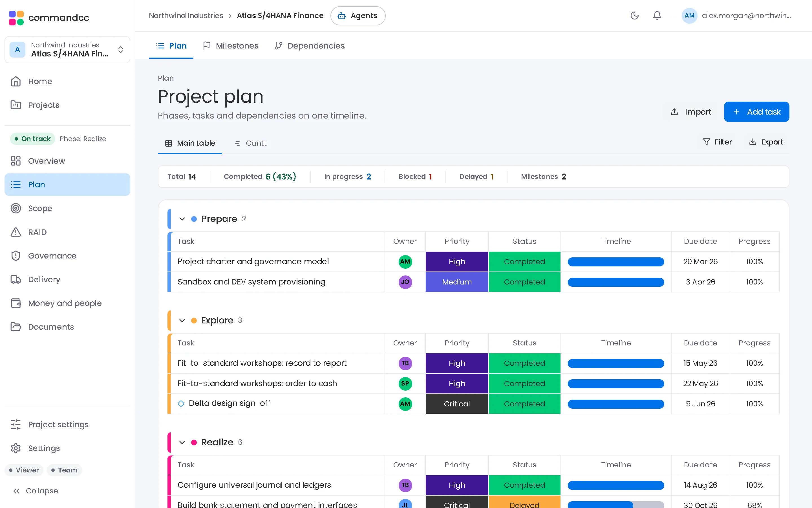Open Overview in sidebar
This screenshot has height=508, width=812.
pos(67,161)
